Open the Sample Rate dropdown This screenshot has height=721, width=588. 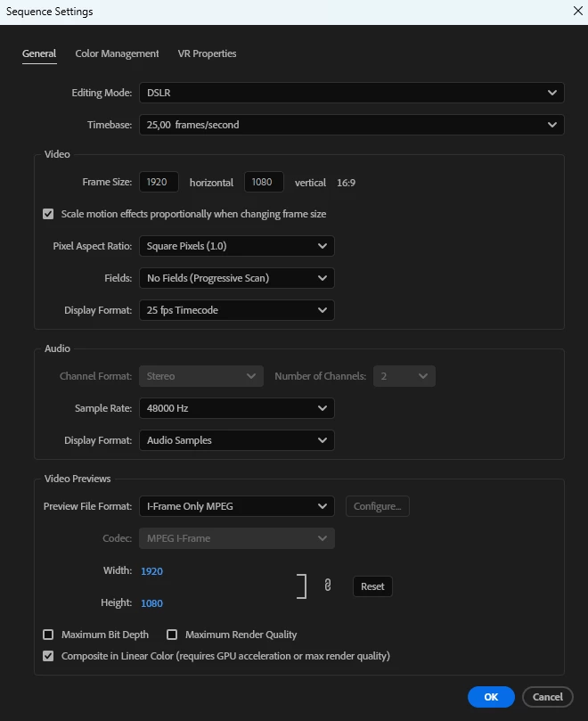point(237,408)
